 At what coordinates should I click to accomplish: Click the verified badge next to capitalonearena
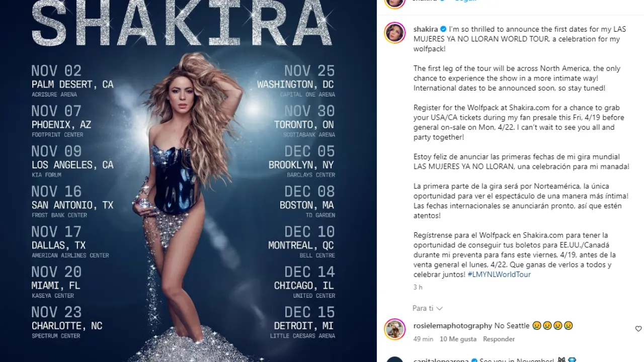click(x=473, y=360)
